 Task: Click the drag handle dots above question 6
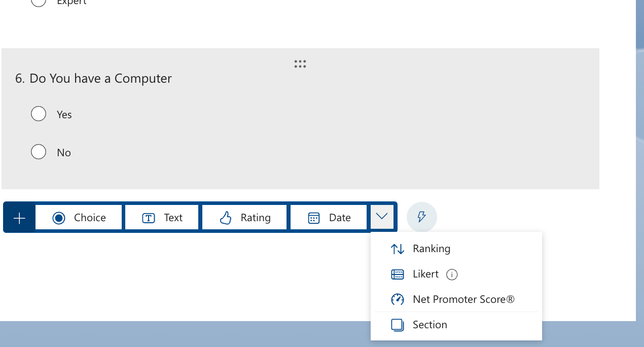(x=300, y=63)
